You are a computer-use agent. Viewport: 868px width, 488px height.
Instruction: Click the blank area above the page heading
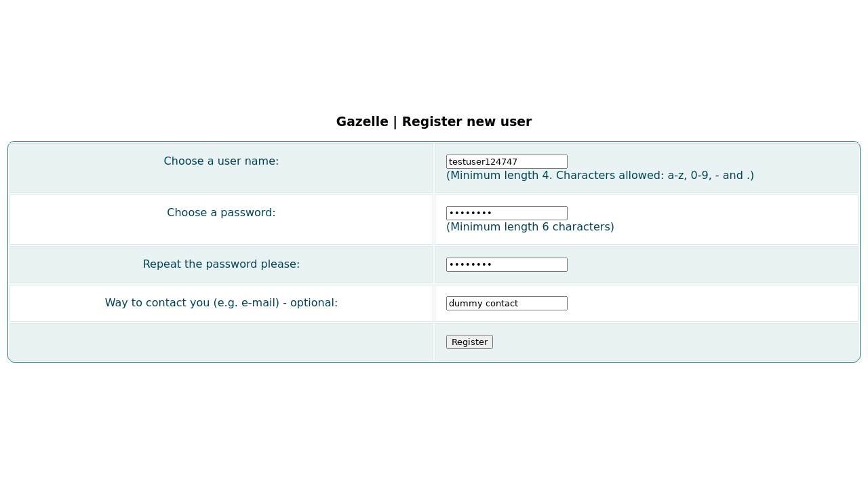coord(434,54)
